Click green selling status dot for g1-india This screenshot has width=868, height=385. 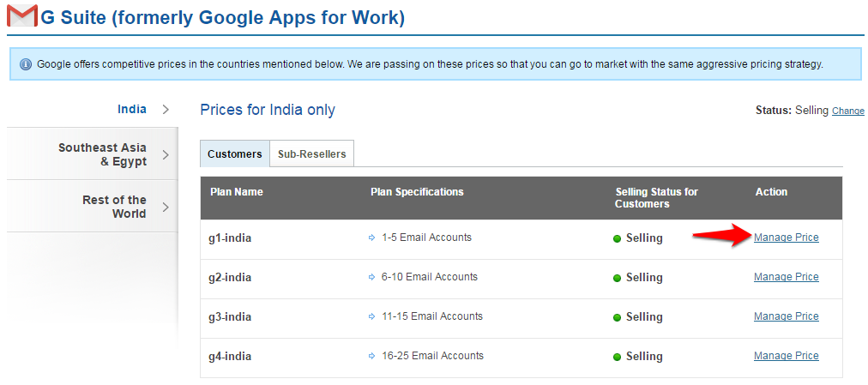pyautogui.click(x=617, y=238)
